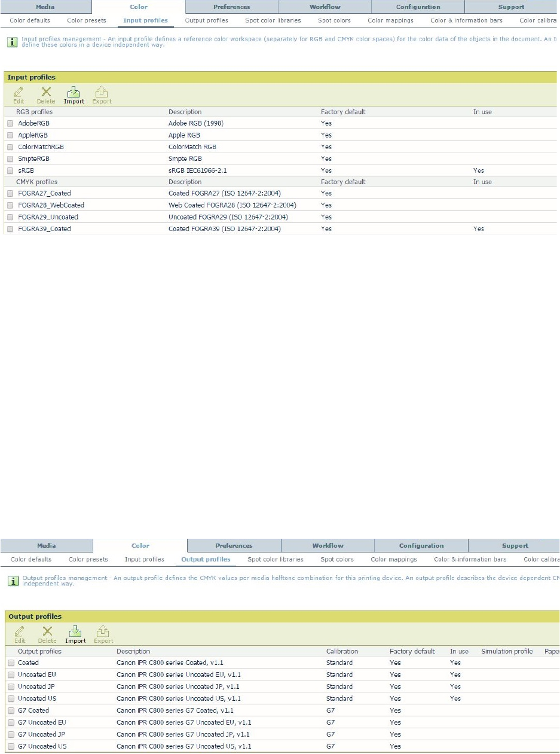Open Color presets in upper sub-menu
Image resolution: width=560 pixels, height=754 pixels.
pyautogui.click(x=87, y=20)
